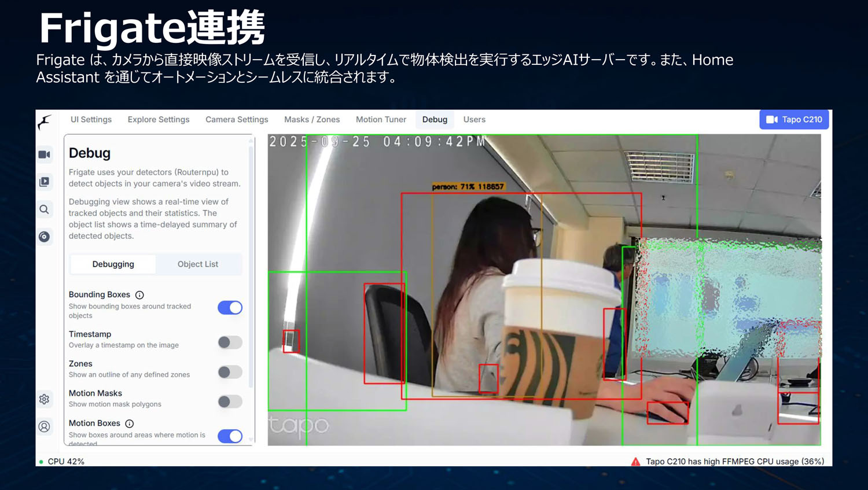The height and width of the screenshot is (490, 868).
Task: Enable the Motion Masks toggle
Action: tap(230, 401)
